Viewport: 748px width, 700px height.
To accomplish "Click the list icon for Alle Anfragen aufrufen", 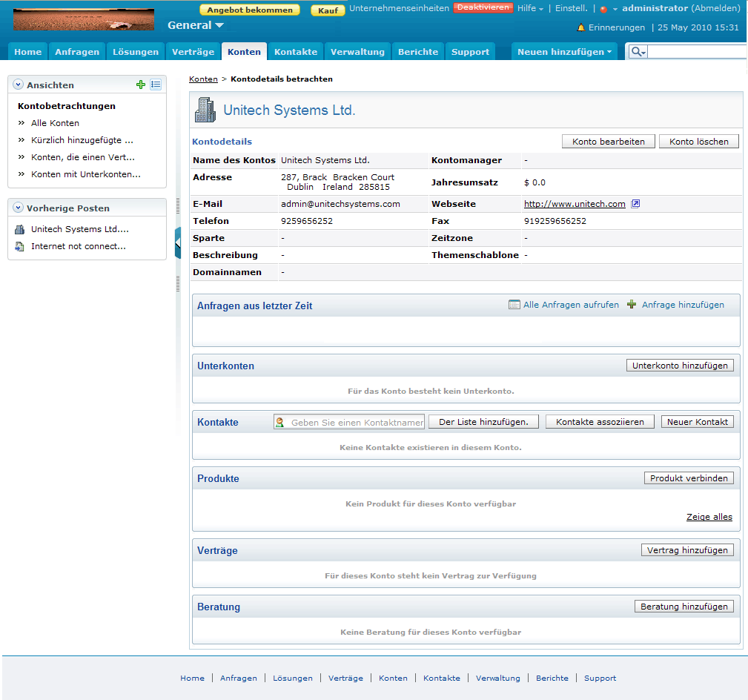I will pyautogui.click(x=514, y=305).
